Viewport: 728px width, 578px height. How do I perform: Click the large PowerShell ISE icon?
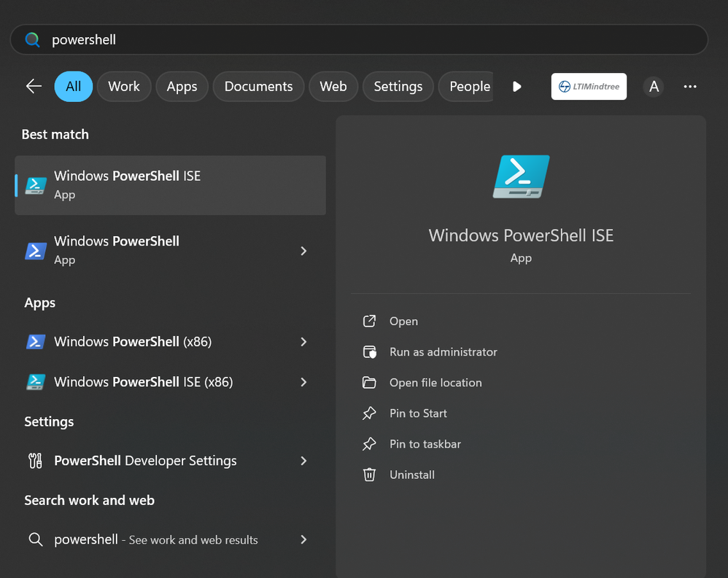[521, 177]
